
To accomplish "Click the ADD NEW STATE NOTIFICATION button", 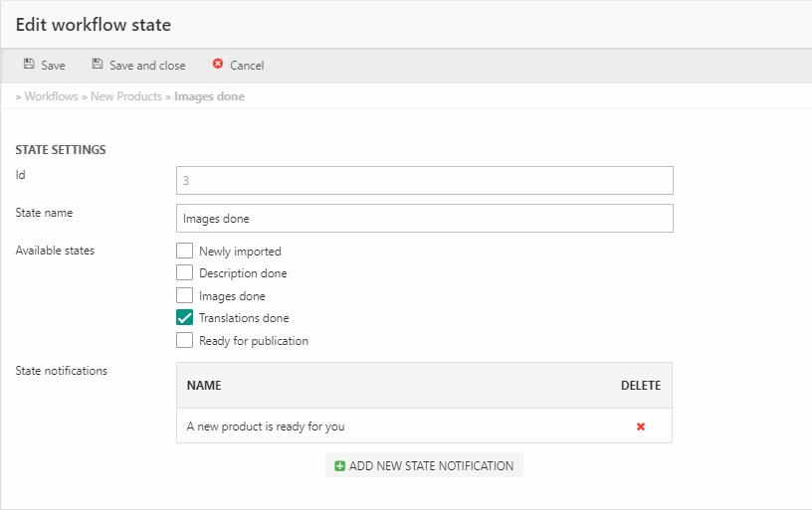I will coord(424,465).
